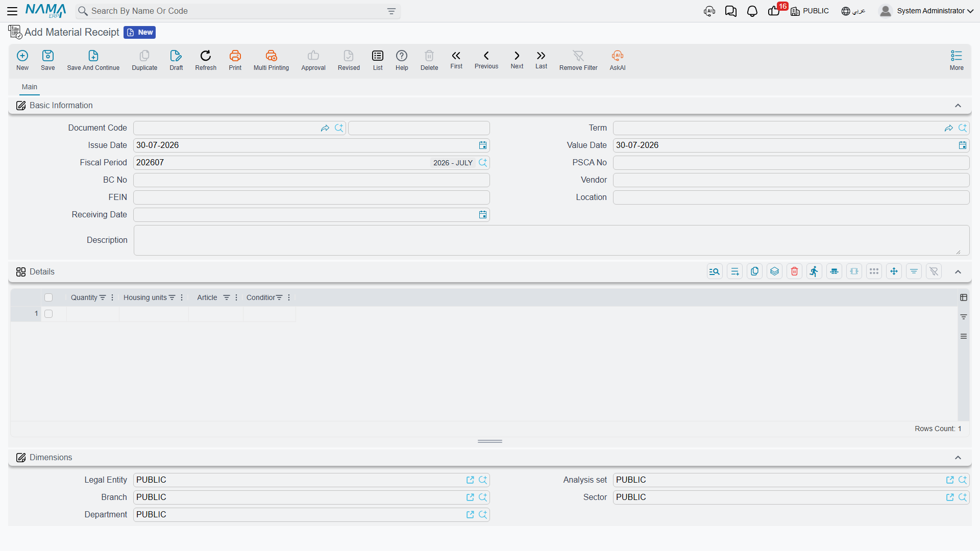Screen dimensions: 980x551
Task: Open Multi Printing
Action: 271,60
